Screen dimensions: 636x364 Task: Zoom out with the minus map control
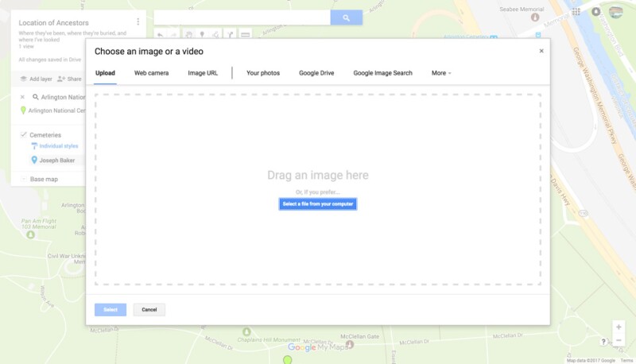[x=619, y=340]
